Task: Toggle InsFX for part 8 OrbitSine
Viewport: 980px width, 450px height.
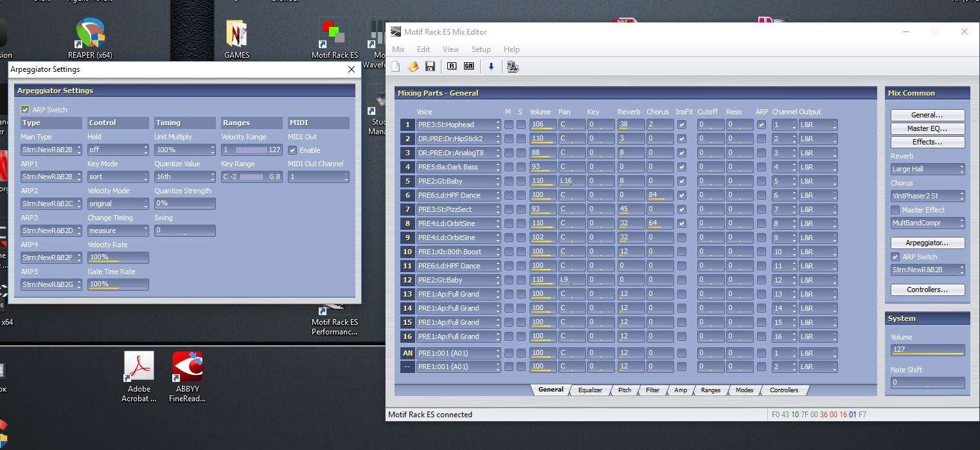Action: (x=682, y=223)
